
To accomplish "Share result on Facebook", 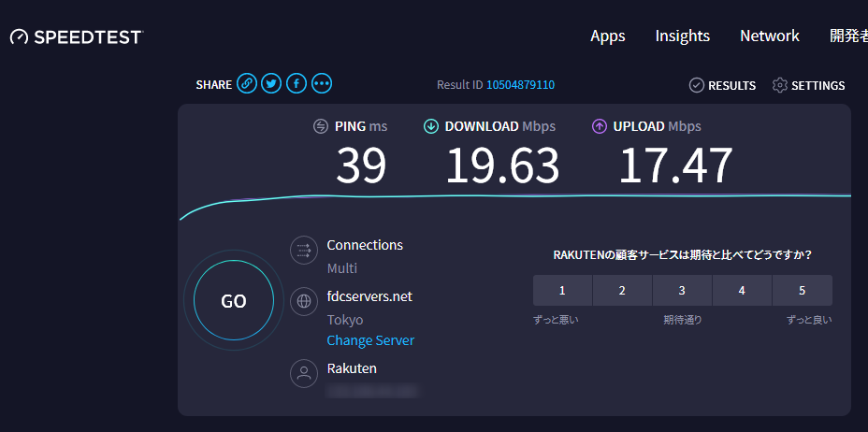I will coord(297,84).
